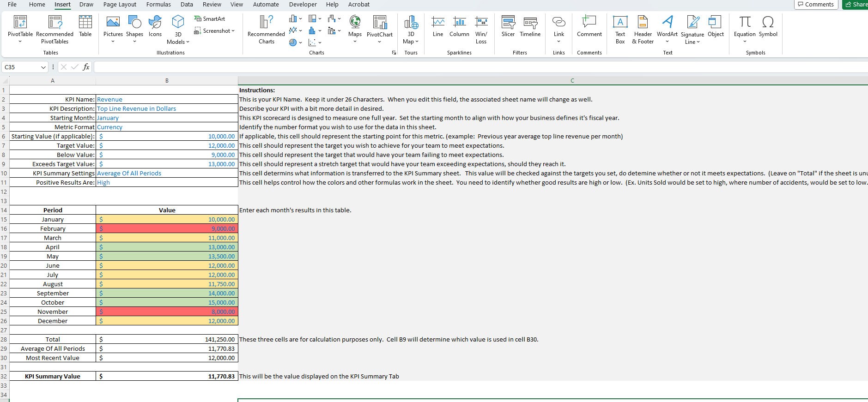Open the WordArt gallery
The height and width of the screenshot is (402, 868).
(x=667, y=29)
